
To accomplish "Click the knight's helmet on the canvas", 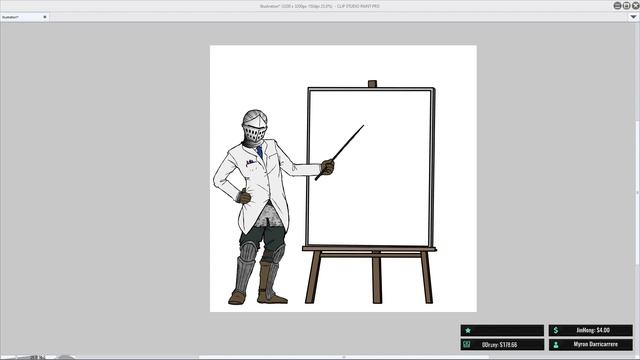I will [x=254, y=128].
